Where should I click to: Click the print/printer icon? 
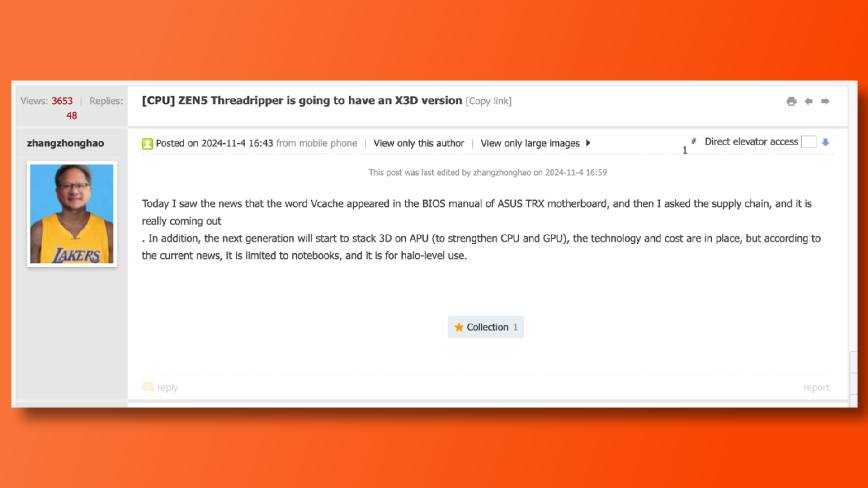point(791,101)
